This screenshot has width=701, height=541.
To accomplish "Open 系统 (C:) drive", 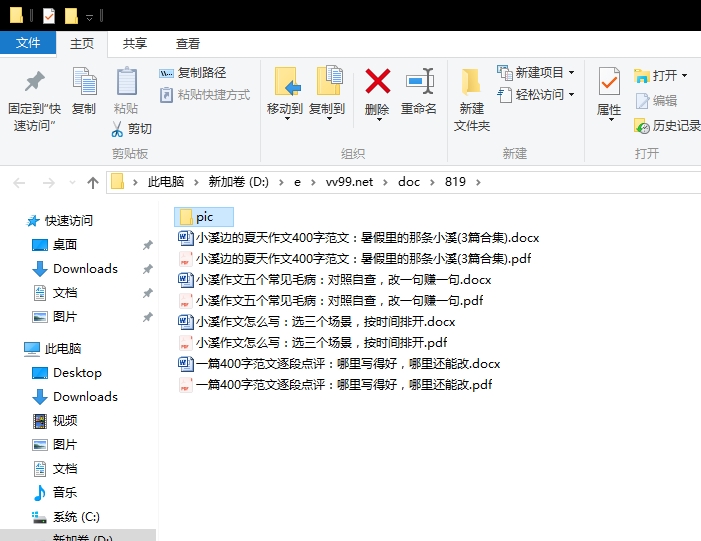I will click(x=66, y=516).
